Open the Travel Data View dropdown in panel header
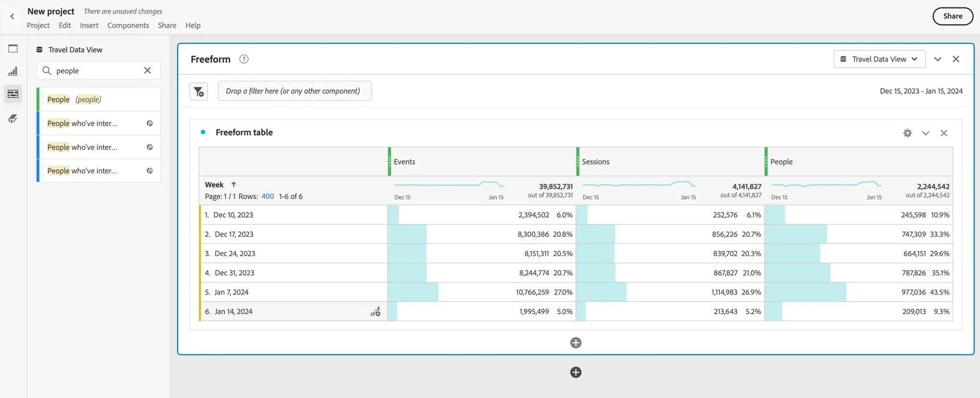This screenshot has height=398, width=980. pos(879,59)
